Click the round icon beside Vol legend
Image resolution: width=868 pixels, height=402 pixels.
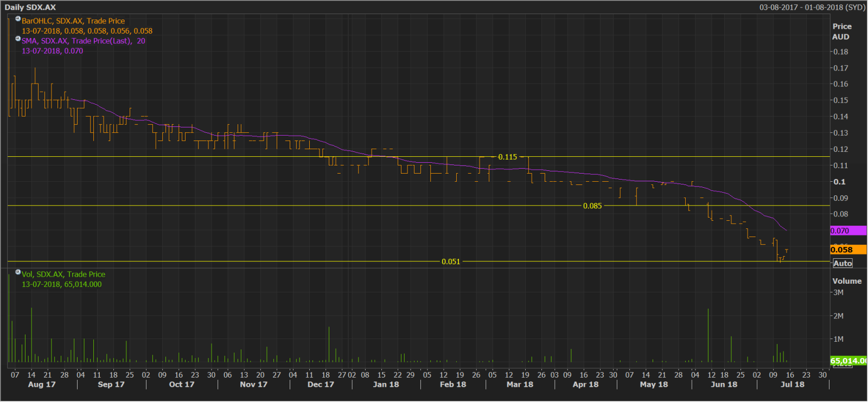pyautogui.click(x=18, y=272)
